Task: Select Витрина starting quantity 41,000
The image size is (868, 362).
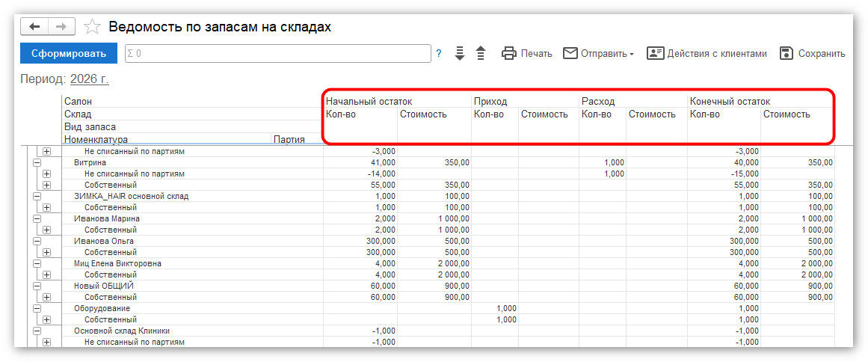Action: [360, 163]
